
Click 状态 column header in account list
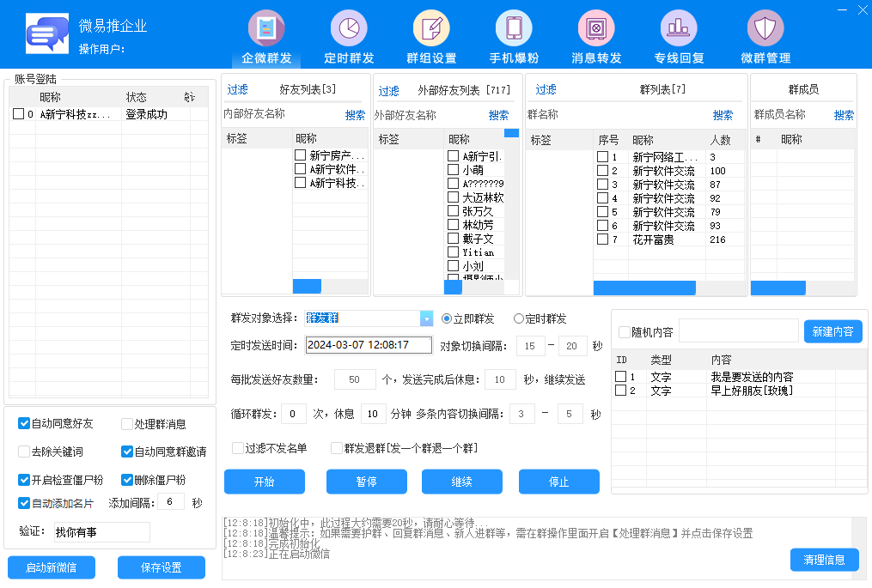tap(137, 97)
